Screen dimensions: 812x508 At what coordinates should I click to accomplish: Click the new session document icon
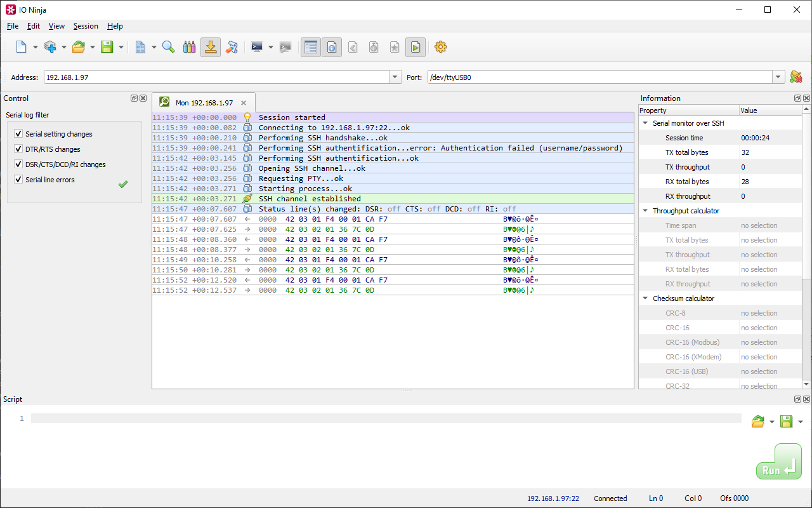click(22, 47)
